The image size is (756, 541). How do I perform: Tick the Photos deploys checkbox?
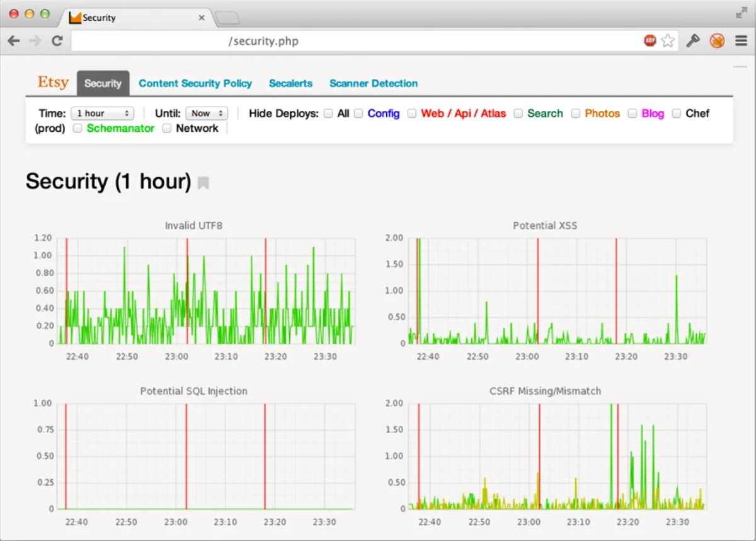coord(576,113)
